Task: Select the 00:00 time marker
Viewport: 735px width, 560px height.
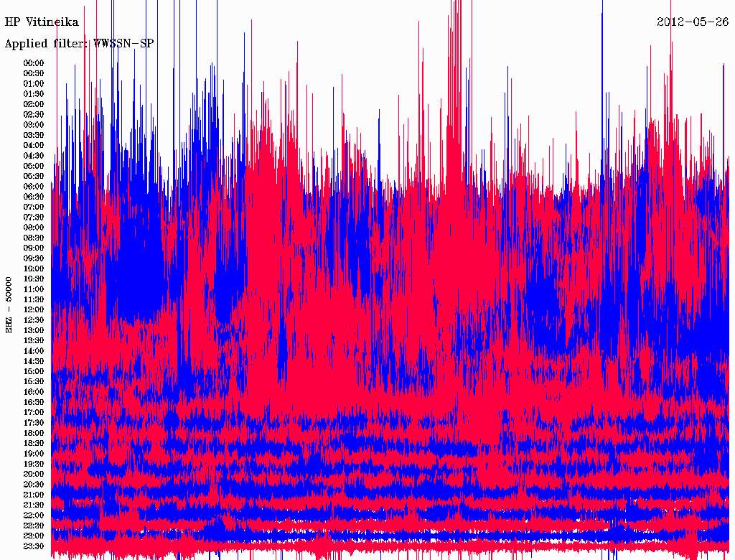Action: coord(34,63)
